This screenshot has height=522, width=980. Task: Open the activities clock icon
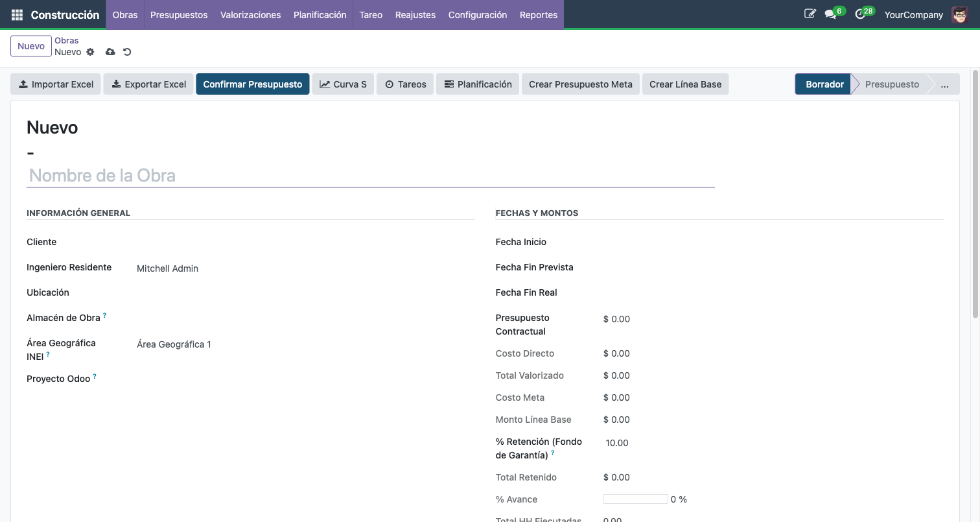tap(860, 14)
